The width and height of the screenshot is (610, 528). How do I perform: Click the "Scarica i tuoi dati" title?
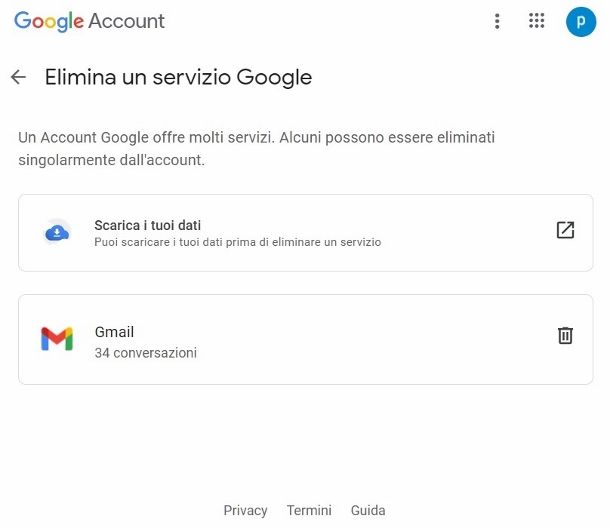point(148,225)
